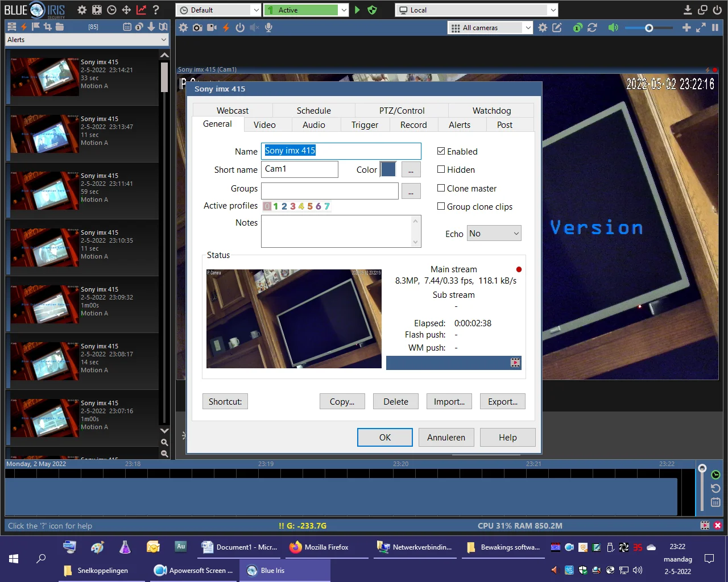This screenshot has width=728, height=582.
Task: Open the alert clip from 23:14:21
Action: pyautogui.click(x=82, y=77)
